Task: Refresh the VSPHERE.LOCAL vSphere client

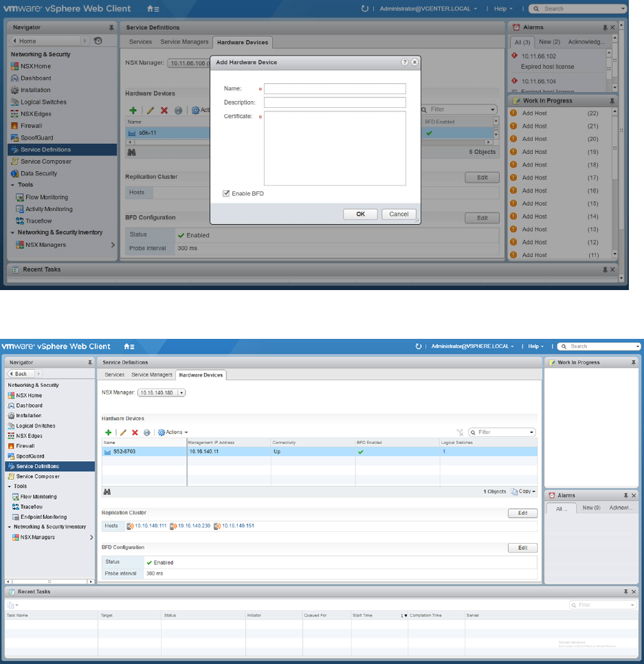Action: click(x=419, y=346)
